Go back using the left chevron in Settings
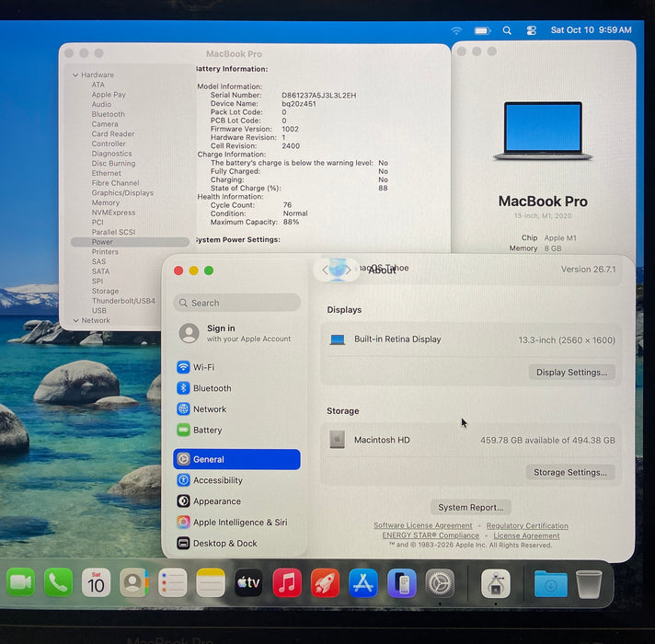This screenshot has height=644, width=655. (x=325, y=270)
